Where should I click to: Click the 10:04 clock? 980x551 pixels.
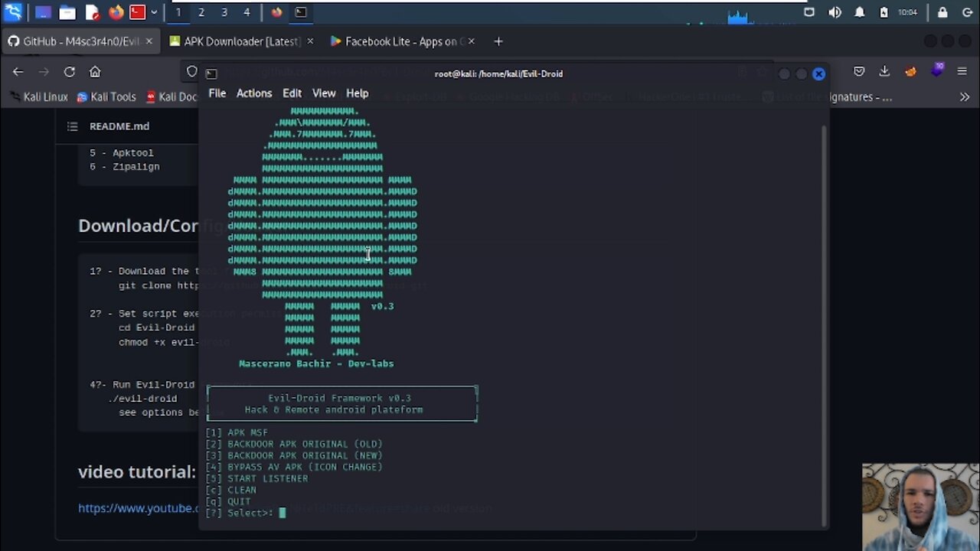907,12
